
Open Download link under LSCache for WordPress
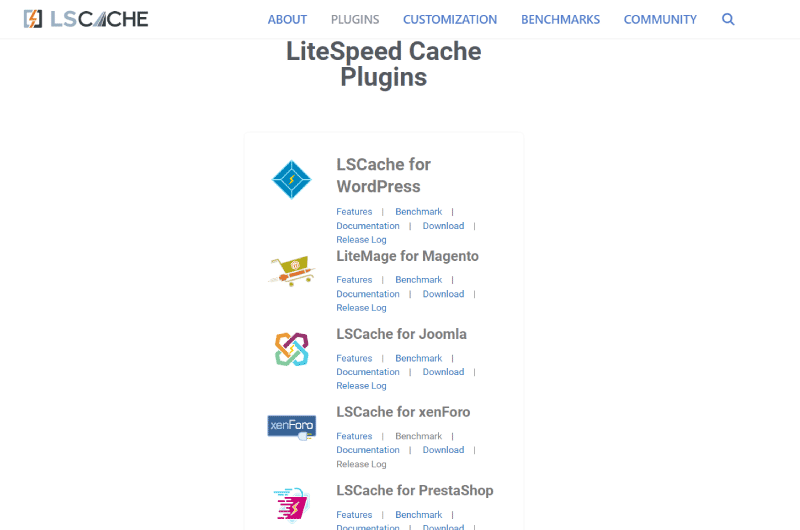click(443, 226)
